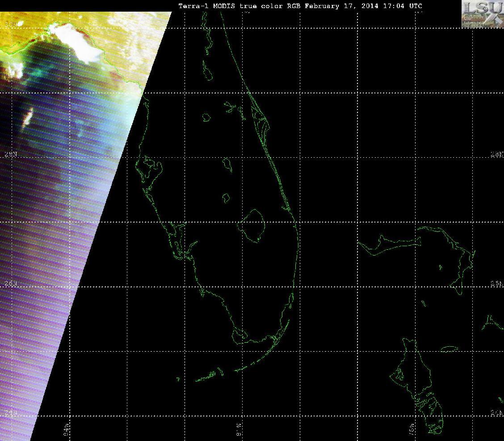Image resolution: width=504 pixels, height=441 pixels.
Task: Click the left-side 28N latitude label
Action: (x=11, y=155)
